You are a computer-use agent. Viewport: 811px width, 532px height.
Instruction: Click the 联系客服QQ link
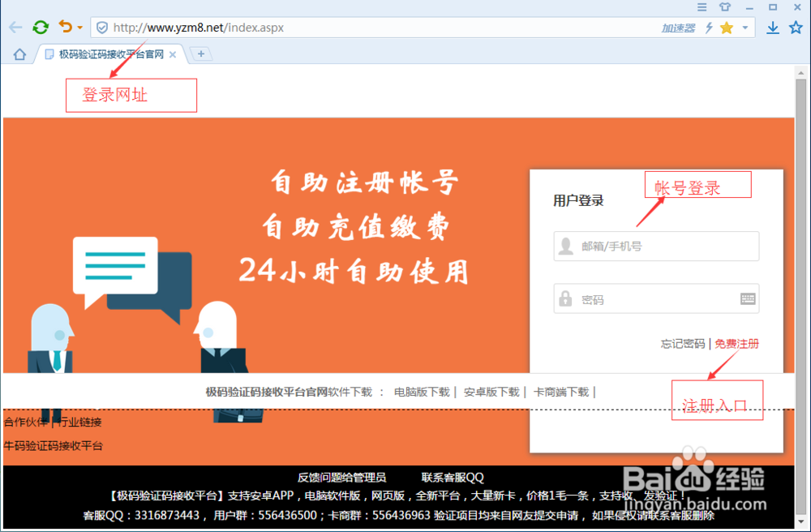(x=453, y=477)
